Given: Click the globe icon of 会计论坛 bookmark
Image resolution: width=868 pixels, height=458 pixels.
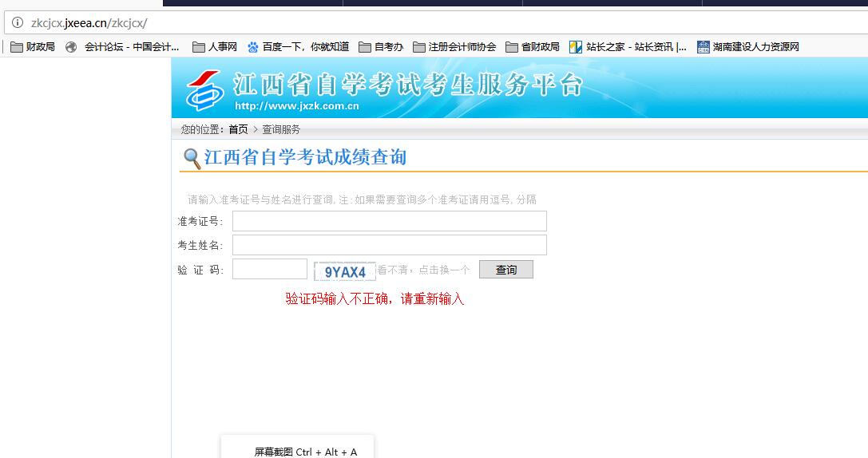Looking at the screenshot, I should [71, 47].
